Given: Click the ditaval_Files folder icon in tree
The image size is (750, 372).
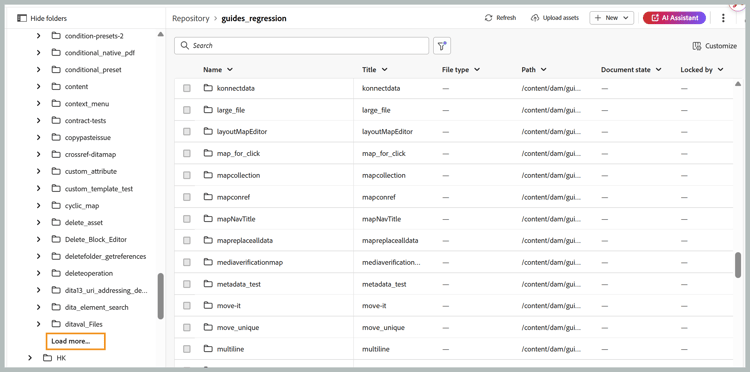Looking at the screenshot, I should 55,324.
